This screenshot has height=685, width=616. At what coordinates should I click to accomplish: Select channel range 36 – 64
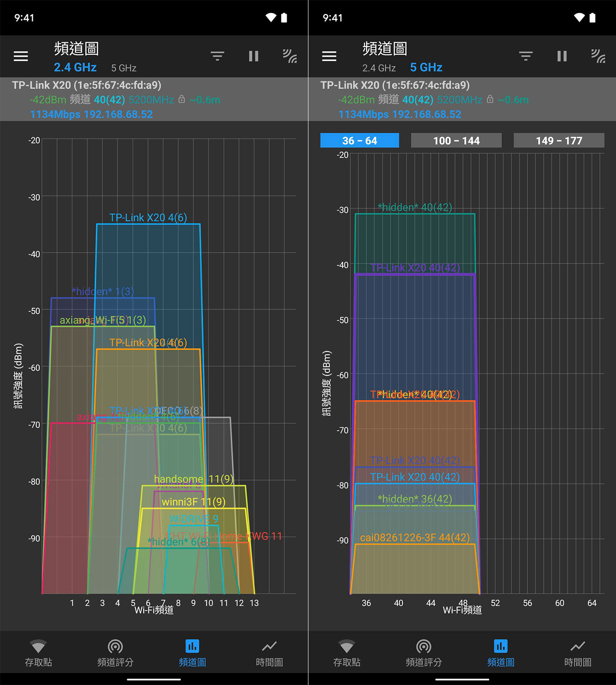click(360, 140)
